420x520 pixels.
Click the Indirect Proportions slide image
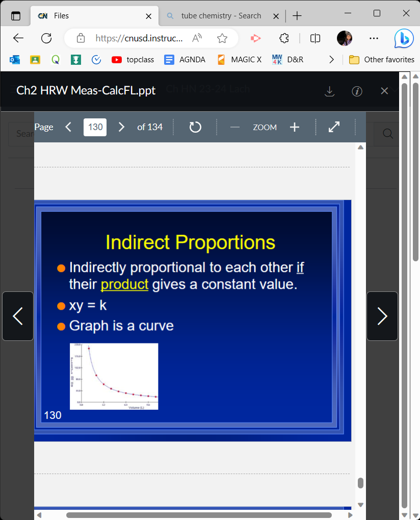193,320
